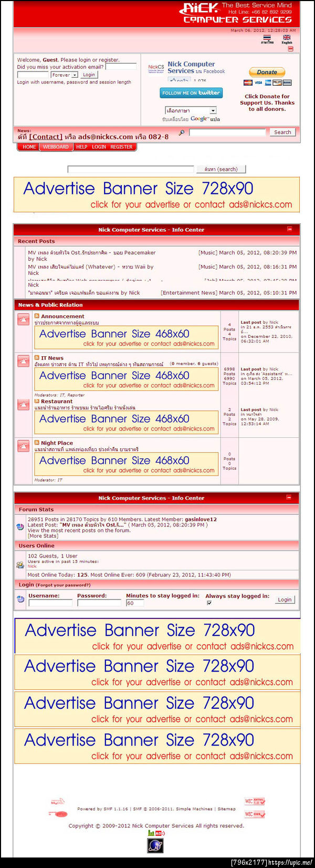This screenshot has width=315, height=868.
Task: Click the Forum Stats pie chart icon
Action: click(x=20, y=526)
